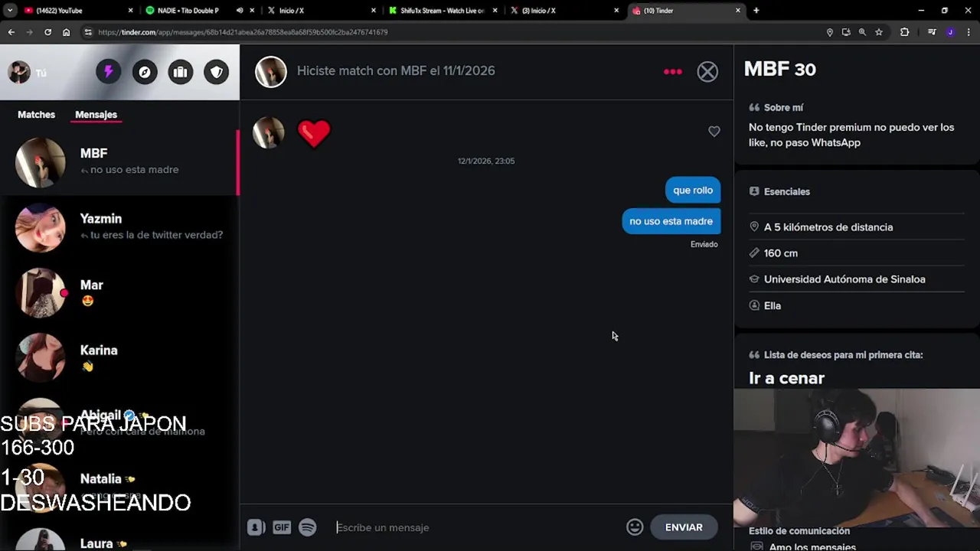Screen dimensions: 980x551
Task: Click the location permission icon
Action: click(x=829, y=32)
